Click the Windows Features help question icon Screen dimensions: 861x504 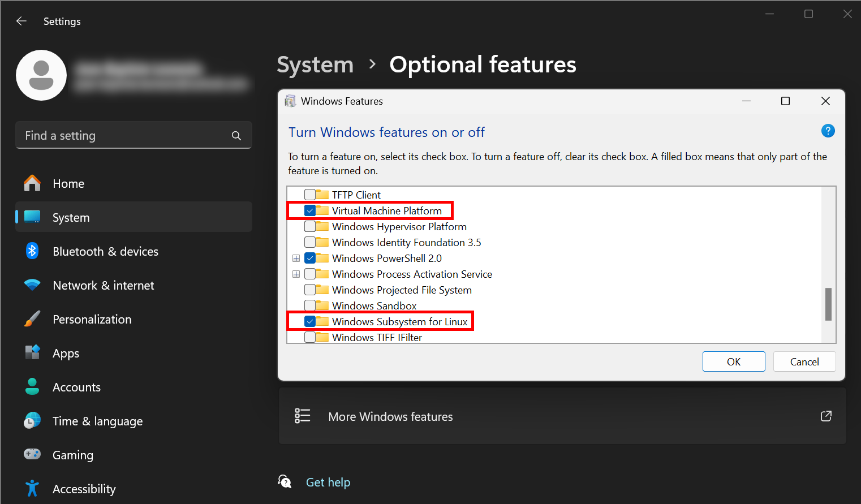click(828, 131)
